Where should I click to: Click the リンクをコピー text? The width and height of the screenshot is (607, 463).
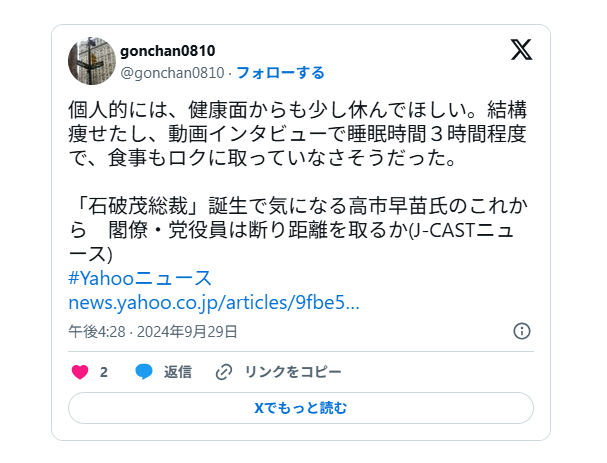point(293,372)
